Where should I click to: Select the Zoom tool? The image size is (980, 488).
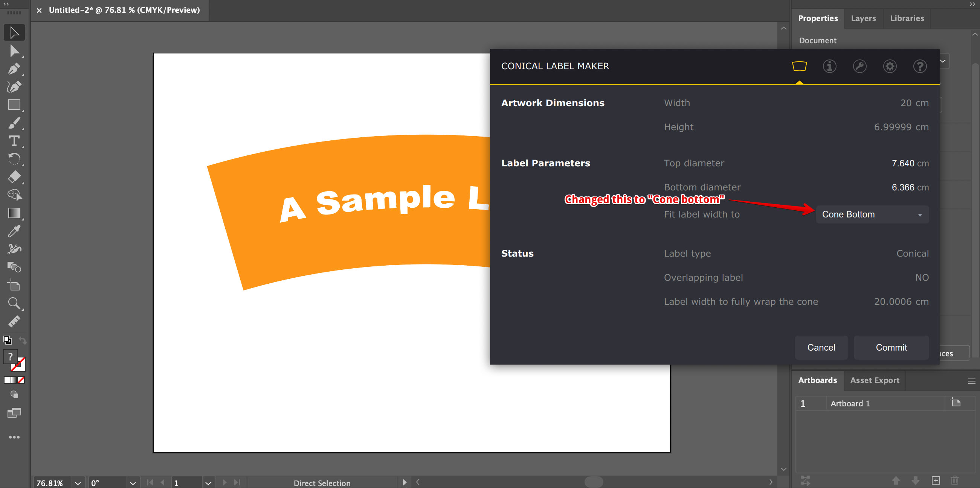coord(14,303)
